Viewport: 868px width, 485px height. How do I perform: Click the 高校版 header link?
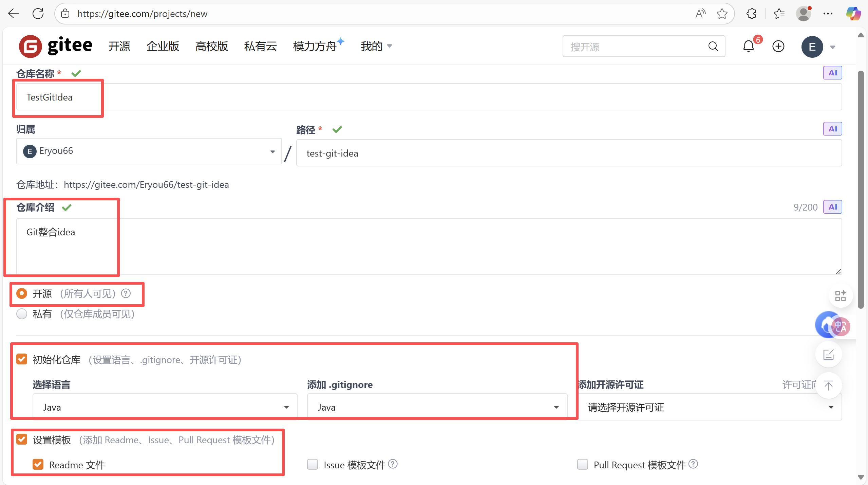point(211,46)
